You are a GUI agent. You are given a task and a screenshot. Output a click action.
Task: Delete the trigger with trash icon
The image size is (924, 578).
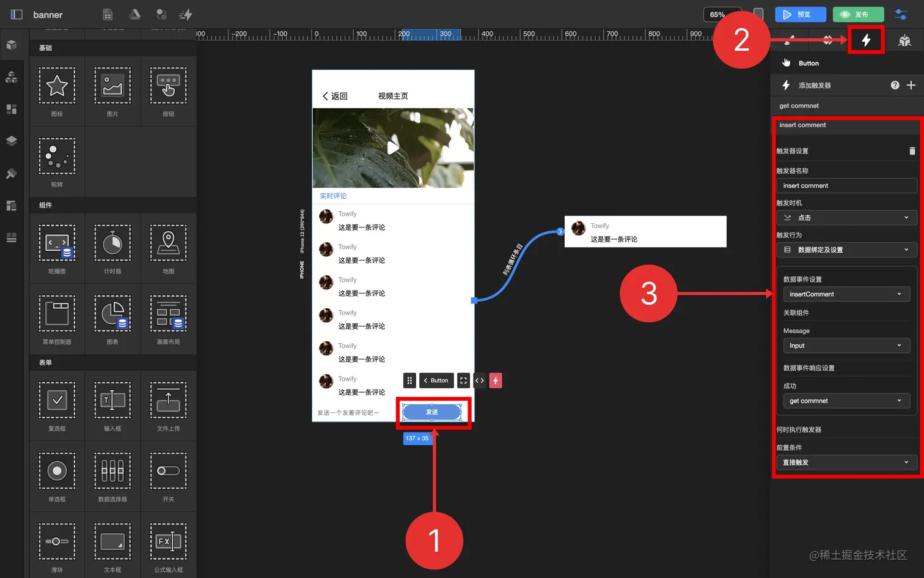pos(912,151)
